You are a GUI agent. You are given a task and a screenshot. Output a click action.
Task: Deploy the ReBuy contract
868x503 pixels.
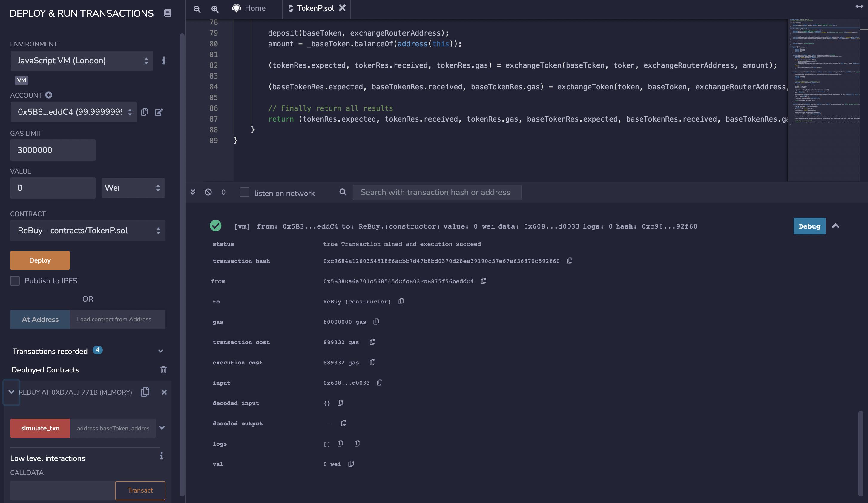point(40,260)
